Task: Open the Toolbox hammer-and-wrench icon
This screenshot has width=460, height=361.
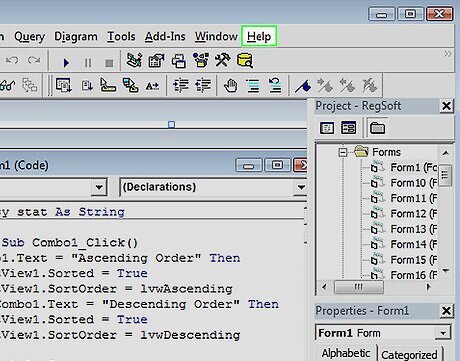Action: click(x=222, y=60)
